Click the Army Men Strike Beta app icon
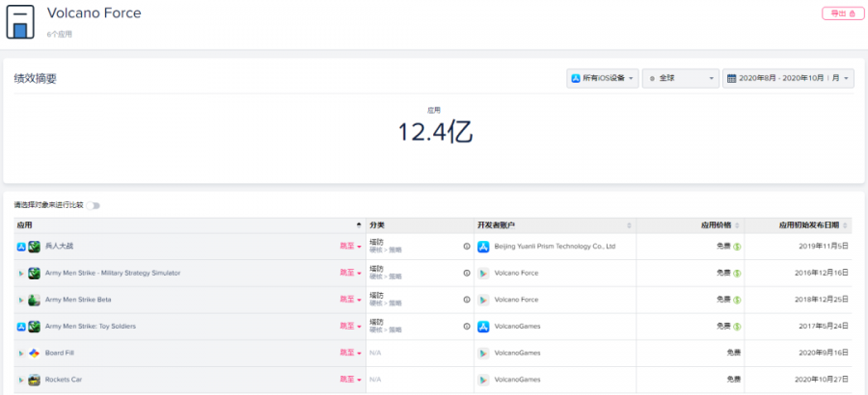The image size is (868, 395). [x=35, y=300]
